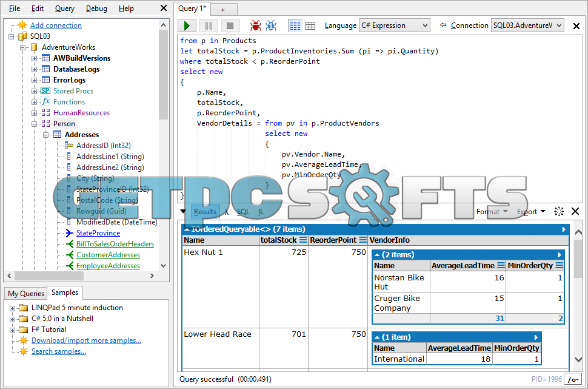Switch to the My Queries tab
The height and width of the screenshot is (389, 588).
coord(26,294)
